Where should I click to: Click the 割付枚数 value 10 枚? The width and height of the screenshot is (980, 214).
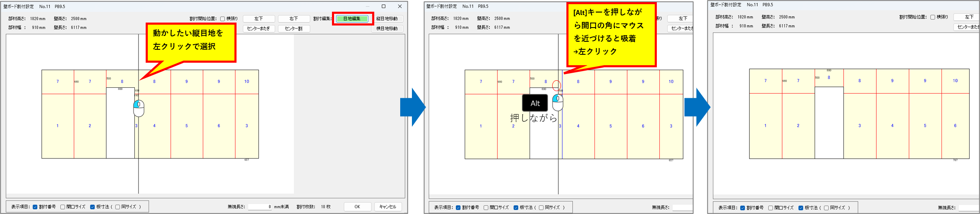point(326,207)
